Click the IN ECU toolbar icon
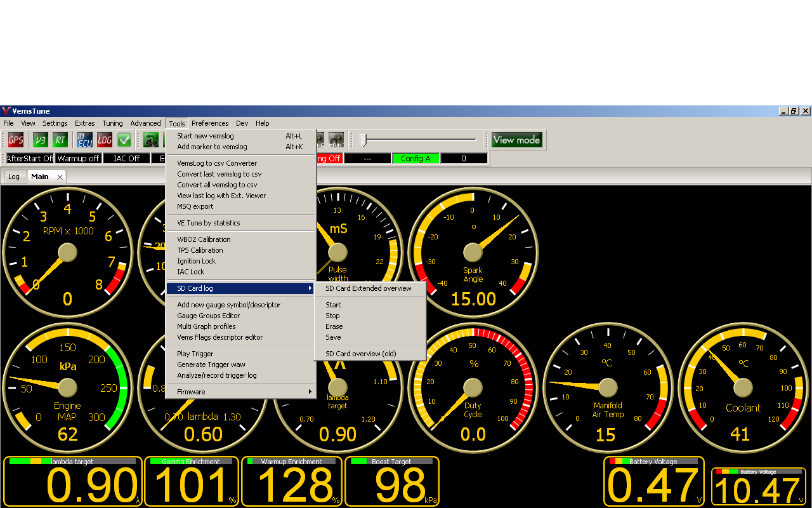This screenshot has height=508, width=812. pyautogui.click(x=84, y=140)
